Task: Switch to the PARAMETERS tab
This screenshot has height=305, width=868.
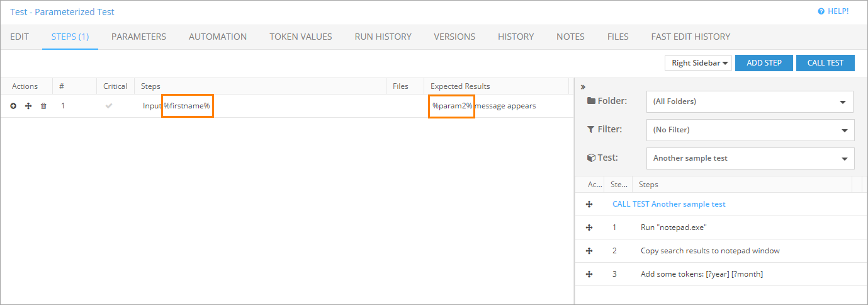Action: (138, 37)
